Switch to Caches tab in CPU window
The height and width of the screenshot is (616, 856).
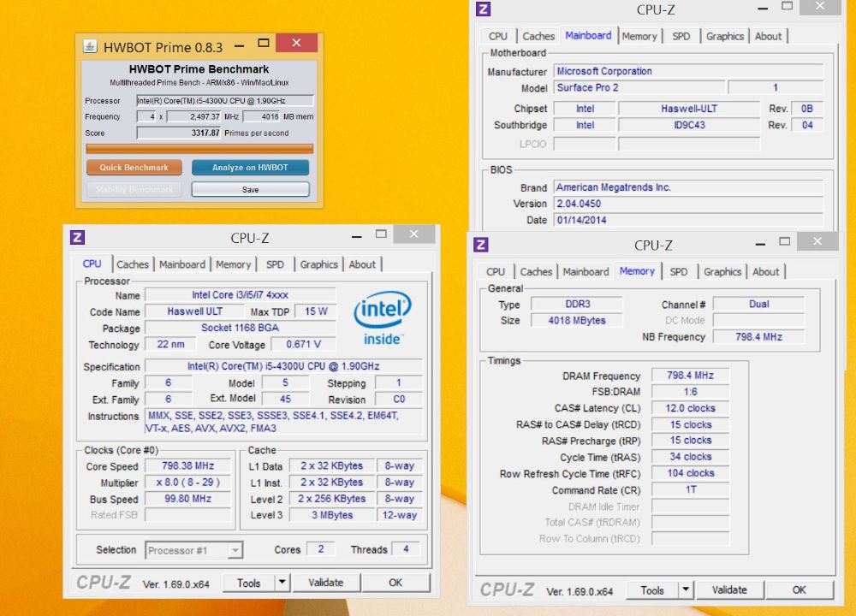coord(133,264)
